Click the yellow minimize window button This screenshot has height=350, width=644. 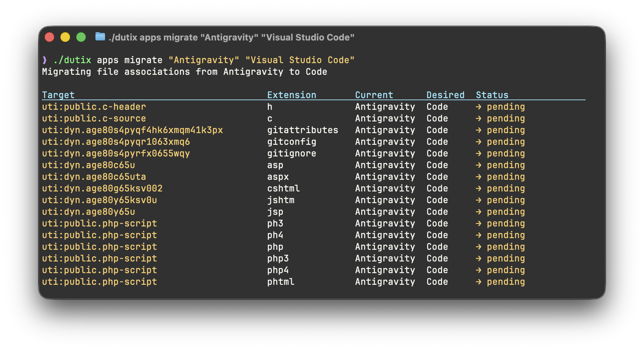click(65, 37)
